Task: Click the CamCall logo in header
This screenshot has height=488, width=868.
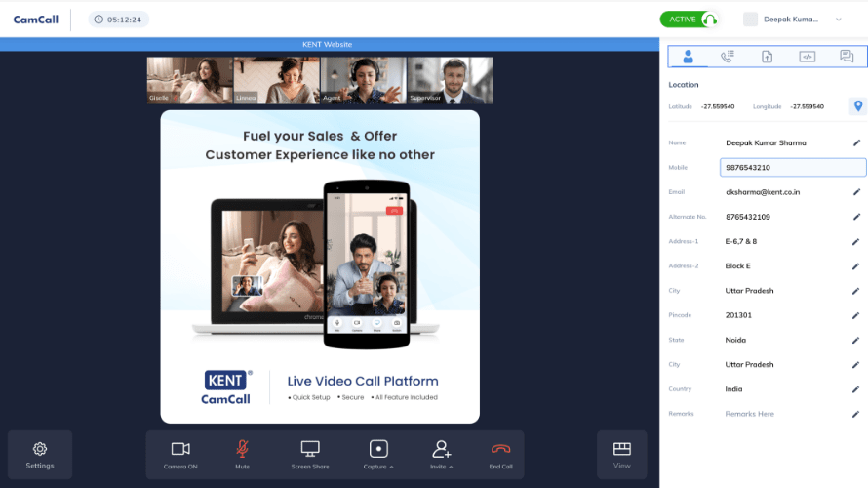Action: 35,20
